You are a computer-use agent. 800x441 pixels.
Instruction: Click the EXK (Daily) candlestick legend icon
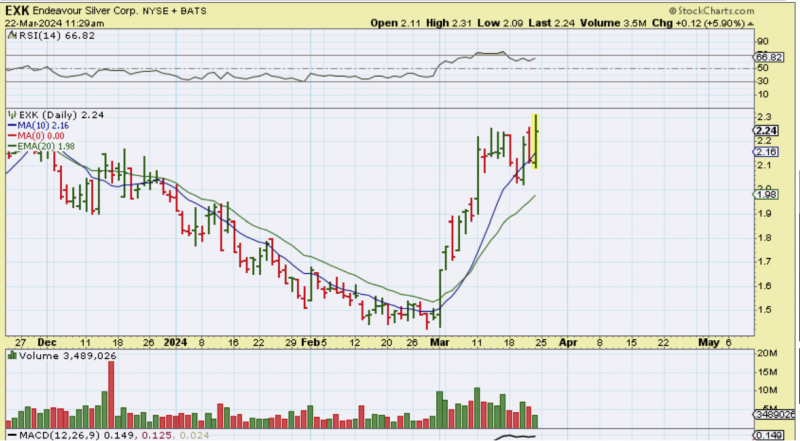10,115
